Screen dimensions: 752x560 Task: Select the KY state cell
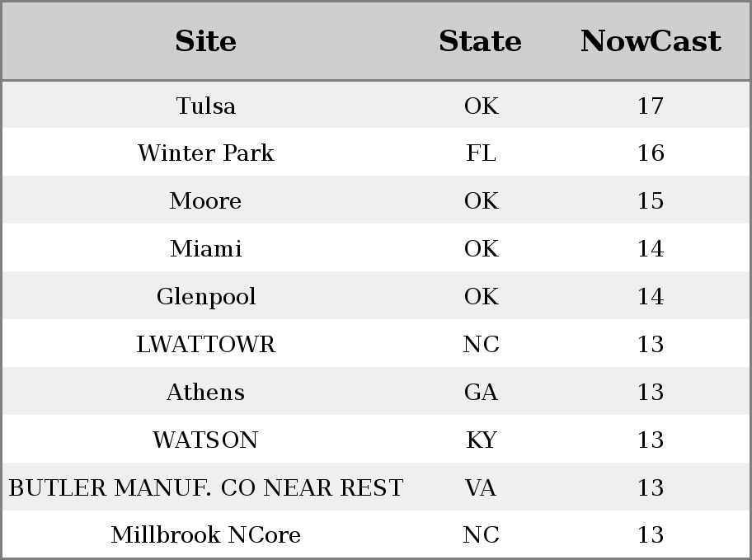[x=481, y=440]
